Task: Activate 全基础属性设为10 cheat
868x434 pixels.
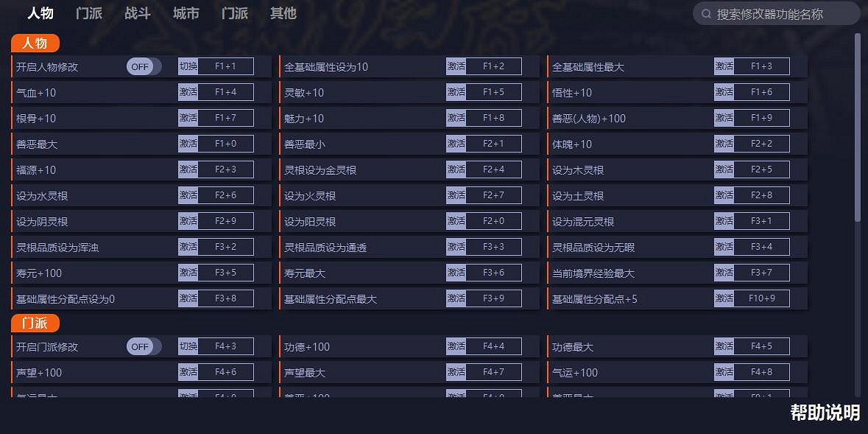Action: [455, 66]
